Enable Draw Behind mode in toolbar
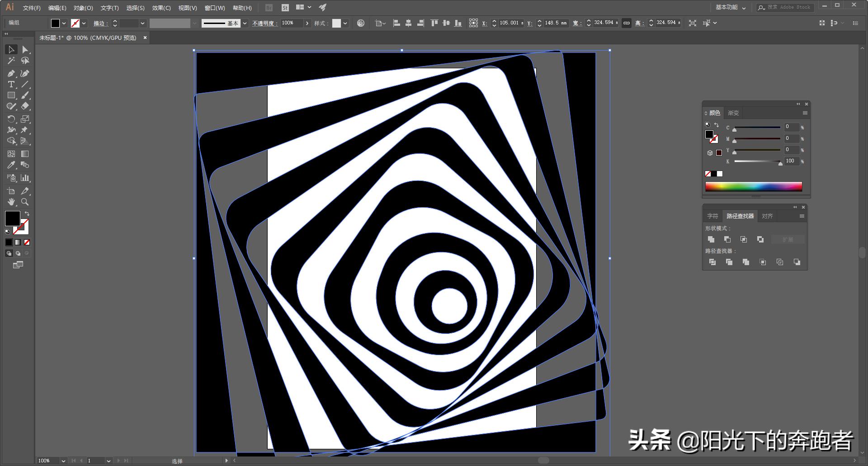This screenshot has width=868, height=466. pos(18,253)
